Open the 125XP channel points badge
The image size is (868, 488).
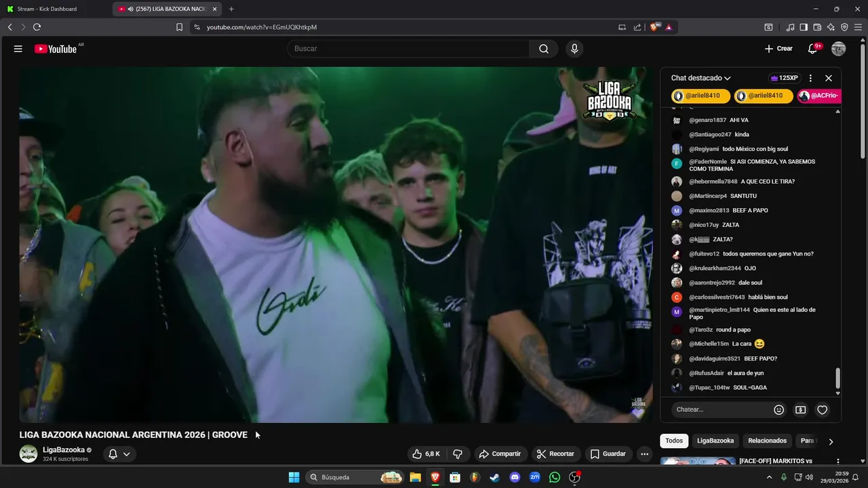click(785, 78)
